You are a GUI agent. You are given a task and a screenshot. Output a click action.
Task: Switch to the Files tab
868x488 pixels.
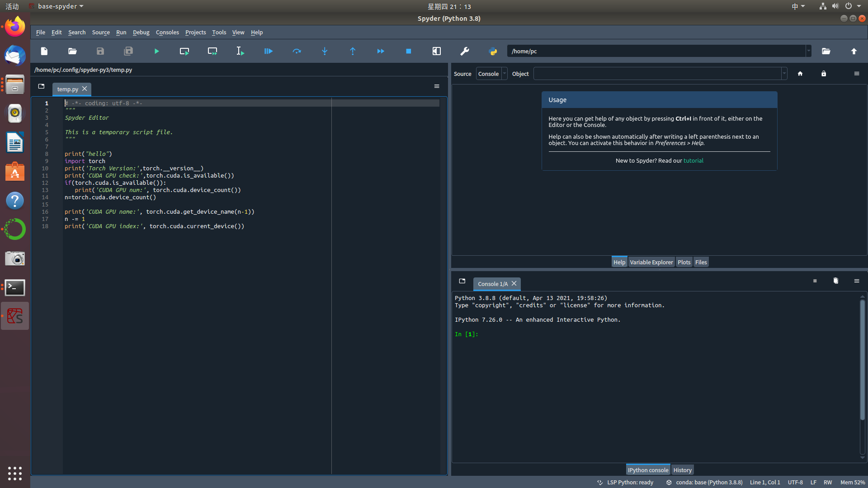tap(700, 262)
